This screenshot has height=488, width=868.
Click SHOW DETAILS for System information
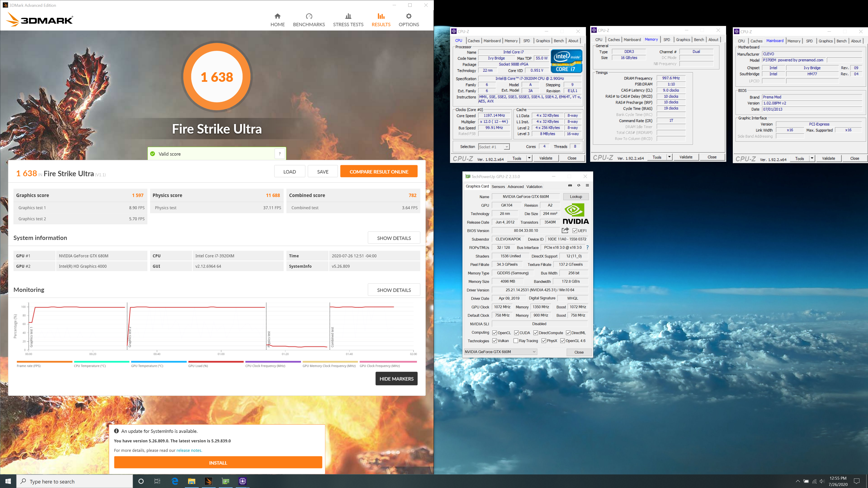pyautogui.click(x=394, y=238)
